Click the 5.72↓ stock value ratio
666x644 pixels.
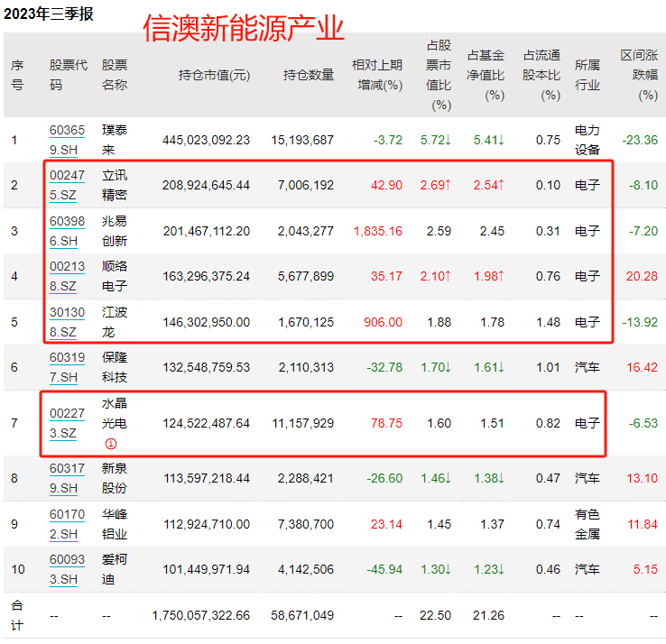coord(435,140)
